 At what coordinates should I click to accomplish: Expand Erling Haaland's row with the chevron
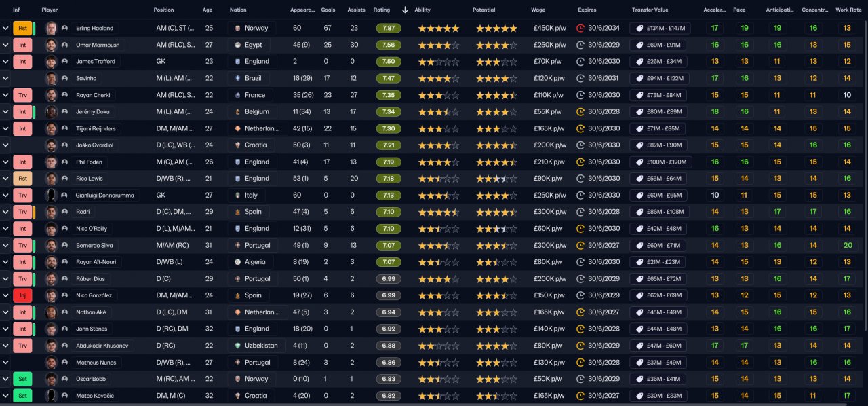[x=5, y=29]
